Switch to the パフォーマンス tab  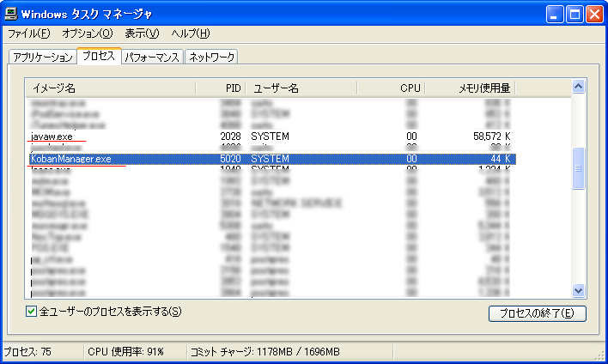point(152,57)
